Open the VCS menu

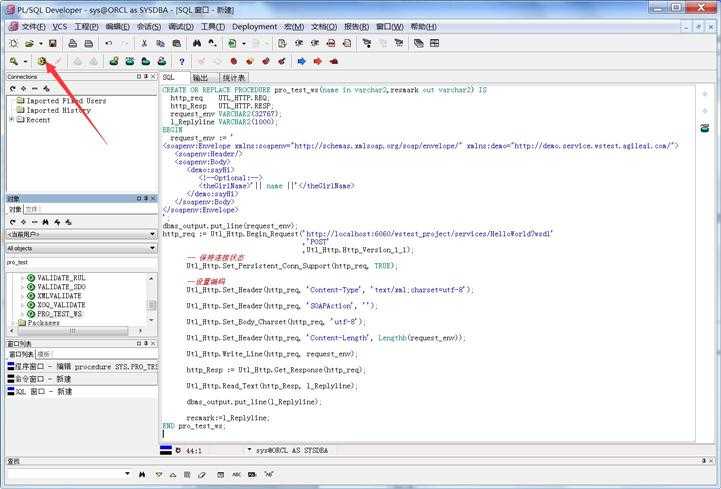(x=59, y=27)
